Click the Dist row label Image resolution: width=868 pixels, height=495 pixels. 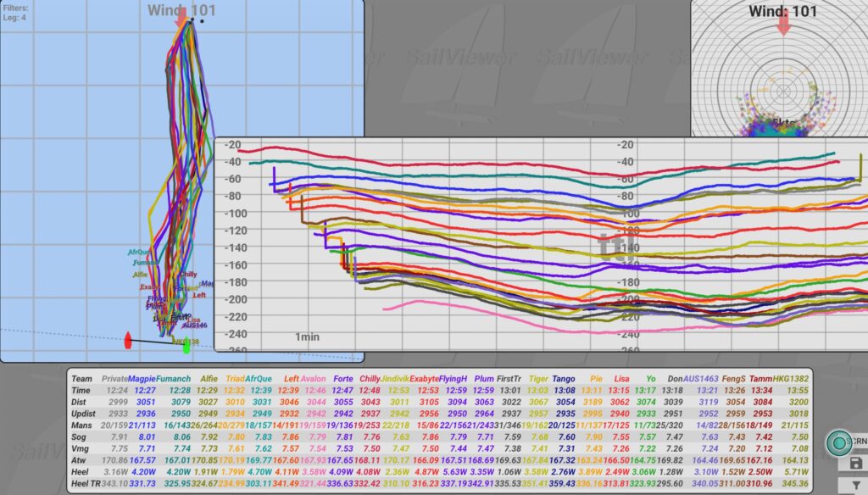pos(79,402)
